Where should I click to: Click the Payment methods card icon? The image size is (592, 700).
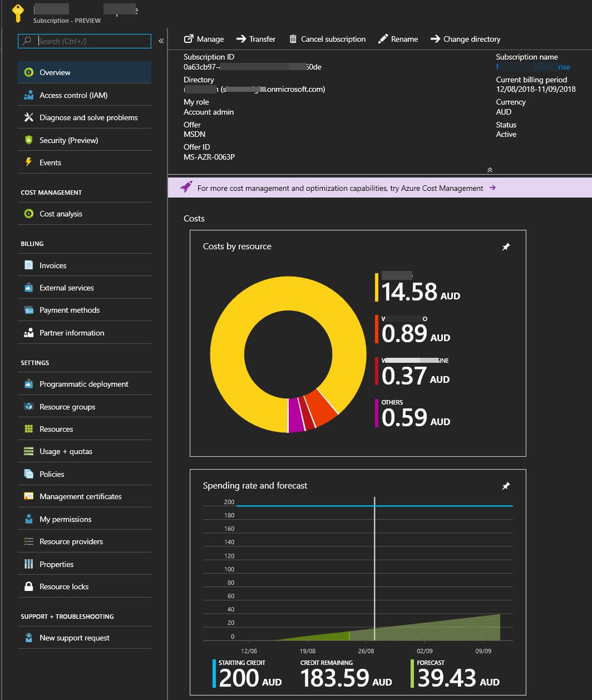[29, 310]
